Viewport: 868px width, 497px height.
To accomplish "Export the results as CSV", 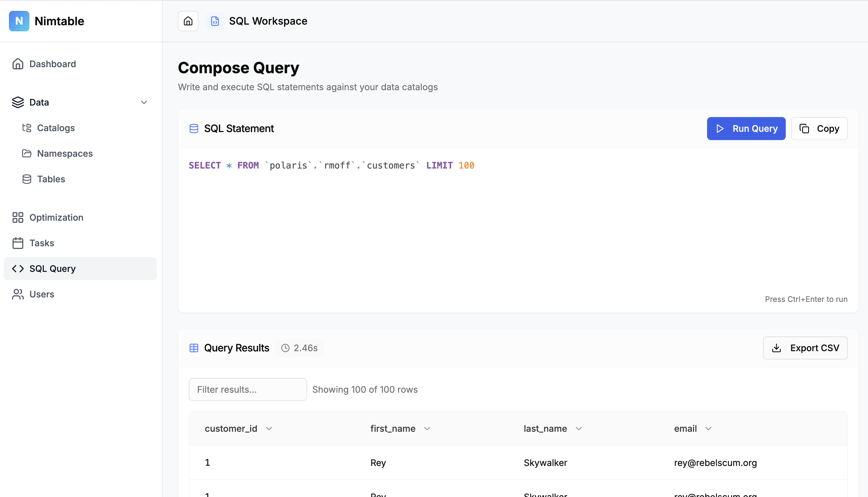I will click(805, 348).
